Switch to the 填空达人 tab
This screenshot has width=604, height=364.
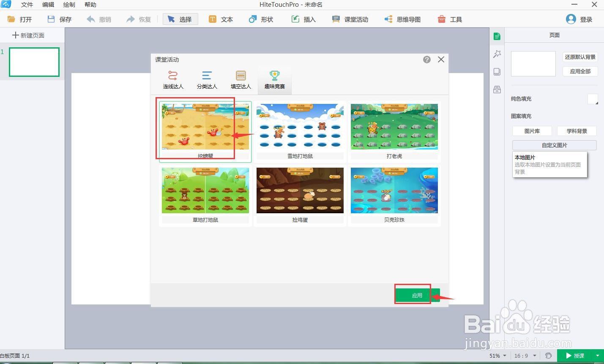[x=241, y=80]
